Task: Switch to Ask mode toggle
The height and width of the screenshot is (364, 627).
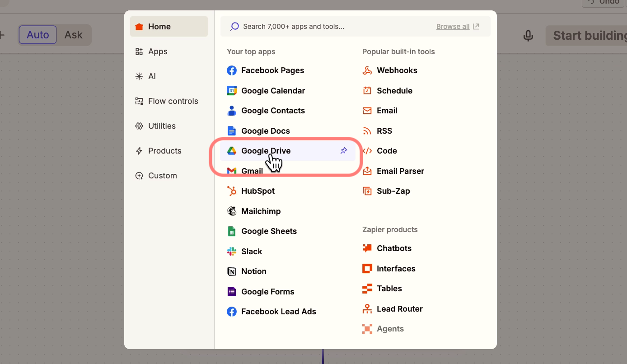Action: tap(74, 35)
